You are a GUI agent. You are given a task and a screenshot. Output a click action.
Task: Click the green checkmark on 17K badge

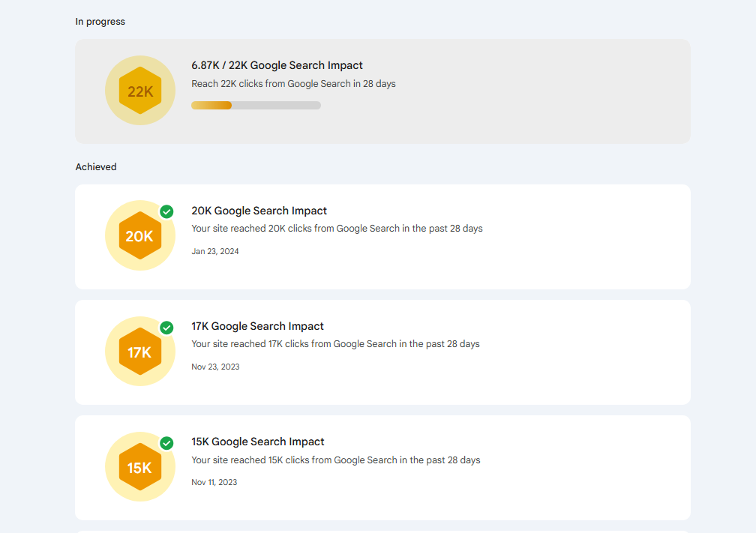pos(166,326)
